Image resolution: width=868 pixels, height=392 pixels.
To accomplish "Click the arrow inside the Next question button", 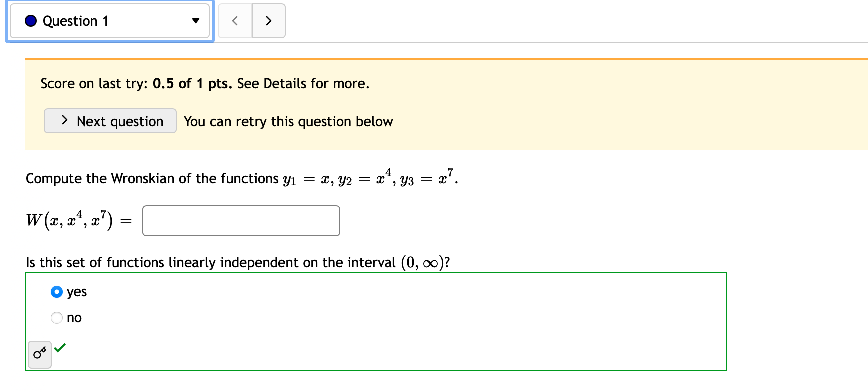I will click(64, 121).
